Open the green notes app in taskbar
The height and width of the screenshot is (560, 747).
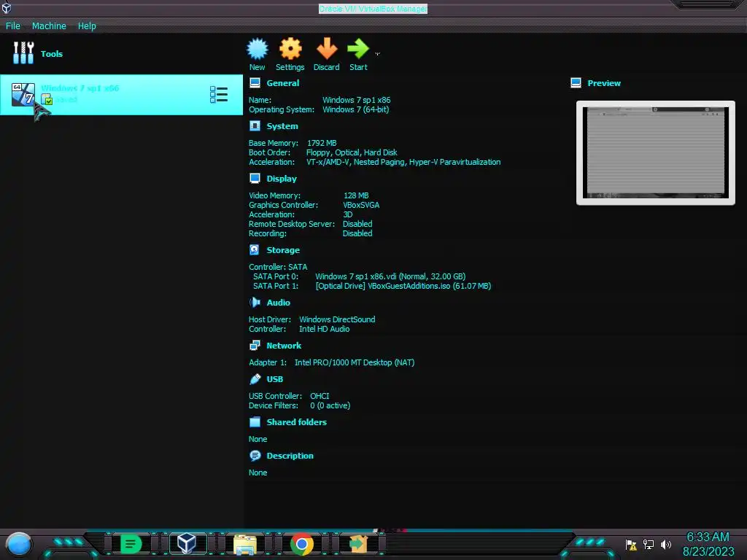pos(131,544)
